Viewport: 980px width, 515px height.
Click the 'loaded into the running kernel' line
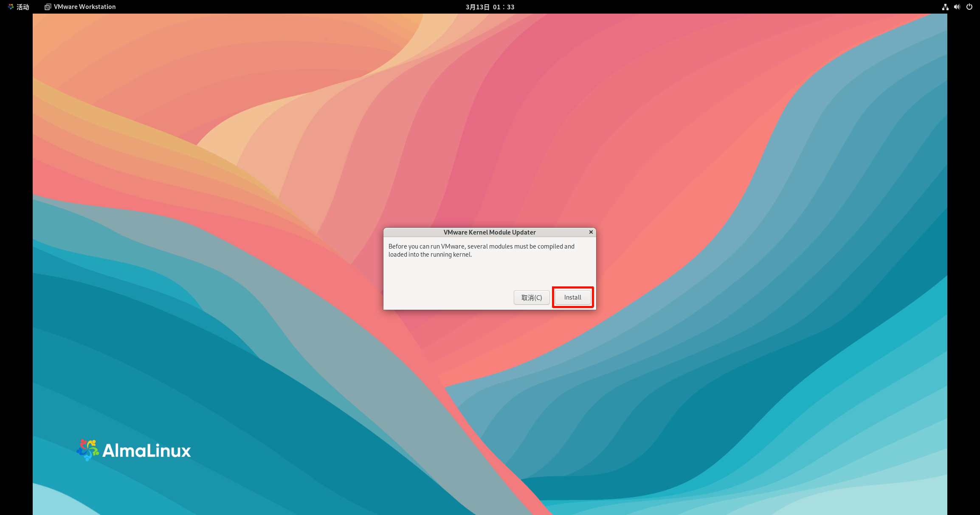click(430, 255)
